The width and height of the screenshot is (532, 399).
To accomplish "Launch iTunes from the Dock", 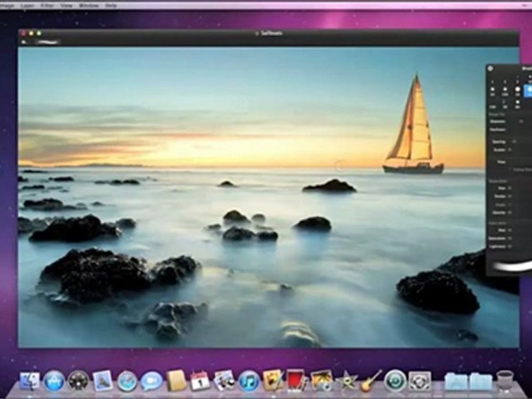I will [249, 381].
